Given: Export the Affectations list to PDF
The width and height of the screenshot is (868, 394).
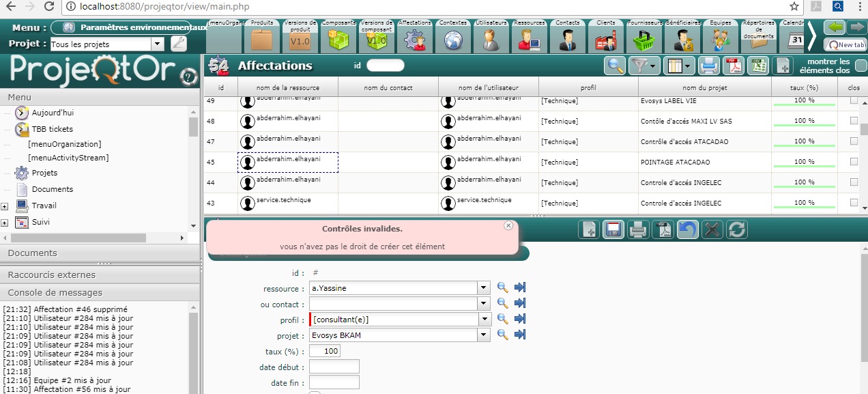Looking at the screenshot, I should click(x=733, y=66).
